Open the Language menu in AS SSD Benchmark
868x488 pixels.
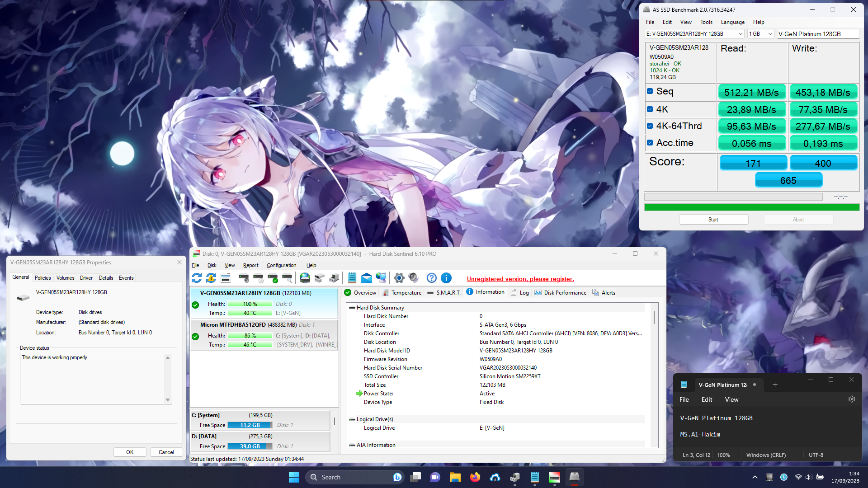[733, 22]
